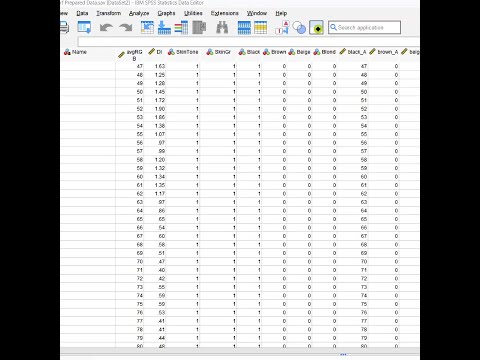Image resolution: width=480 pixels, height=360 pixels.
Task: Click the Run descriptive statistics icon
Action: [x=199, y=27]
